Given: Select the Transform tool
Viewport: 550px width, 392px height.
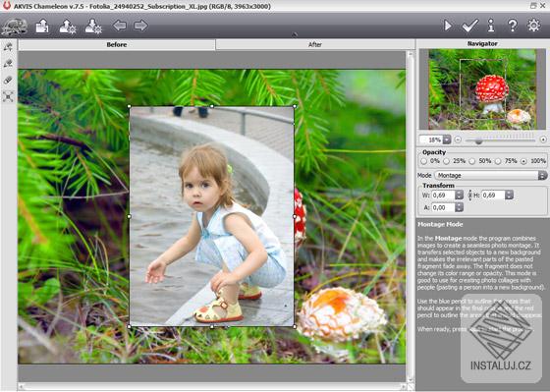Looking at the screenshot, I should (x=8, y=96).
